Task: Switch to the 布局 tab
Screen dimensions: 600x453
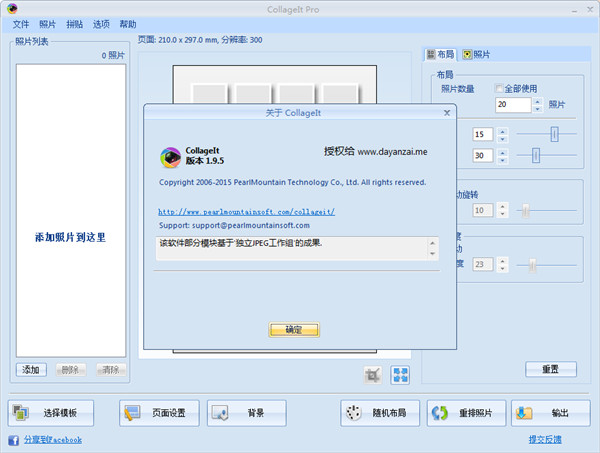Action: pyautogui.click(x=440, y=55)
